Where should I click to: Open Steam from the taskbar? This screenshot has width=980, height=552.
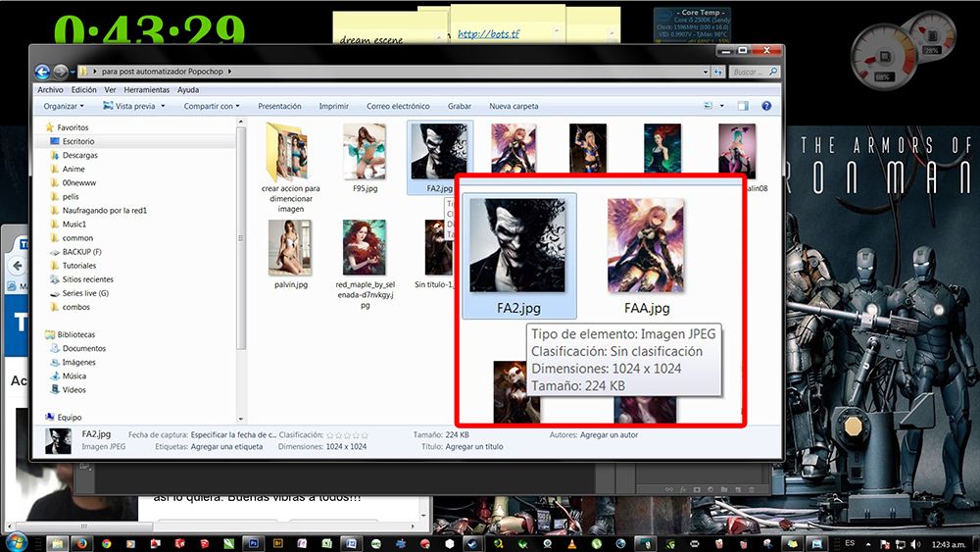[x=473, y=543]
